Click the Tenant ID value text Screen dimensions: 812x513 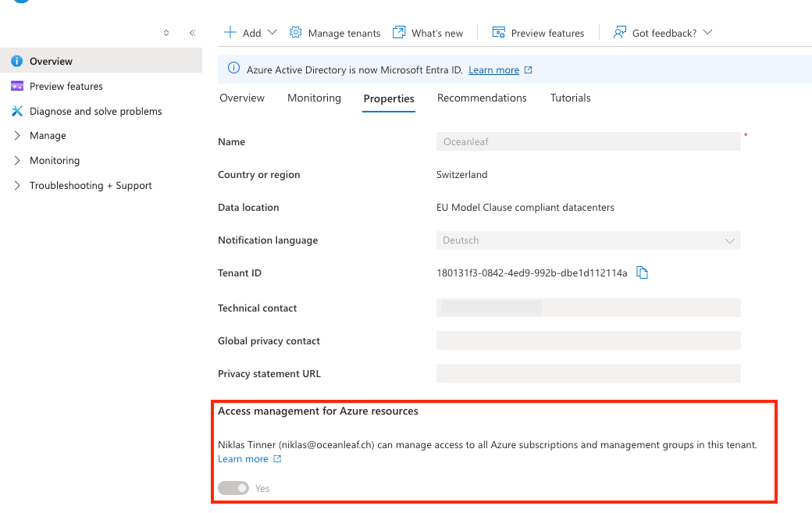coord(532,273)
